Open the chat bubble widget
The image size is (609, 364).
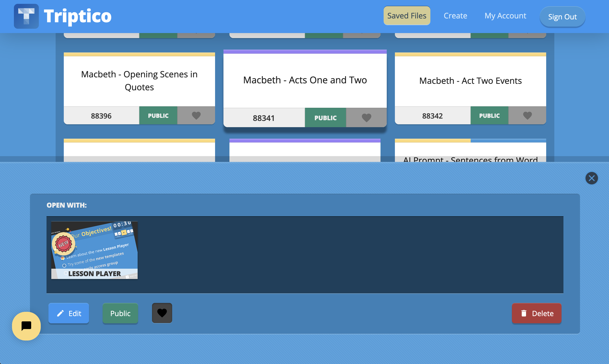26,326
